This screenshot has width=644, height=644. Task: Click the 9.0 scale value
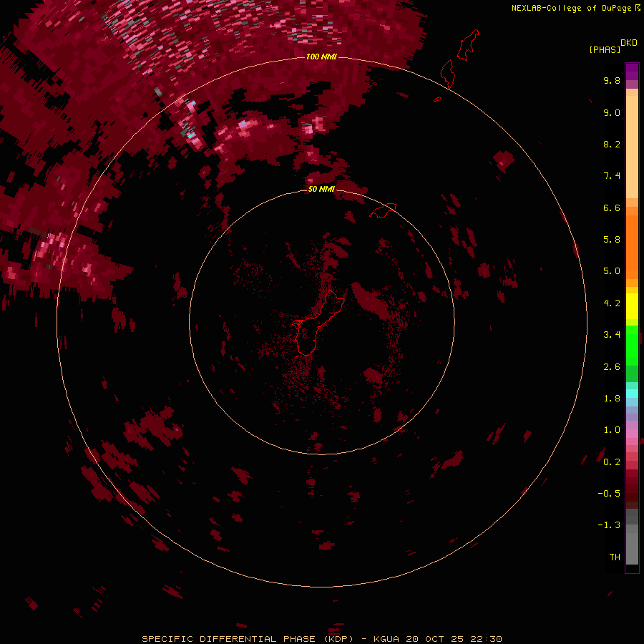(612, 112)
